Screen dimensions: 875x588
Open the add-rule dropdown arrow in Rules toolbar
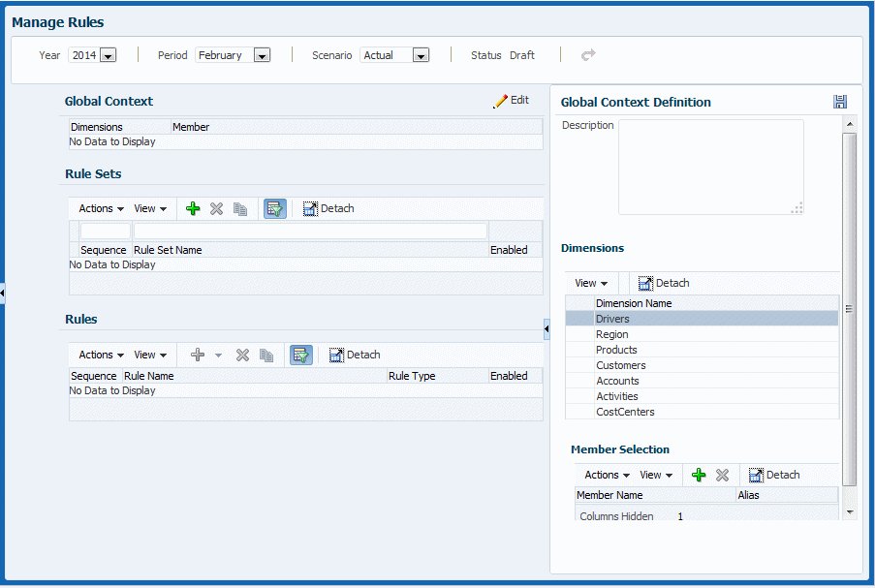[x=218, y=356]
